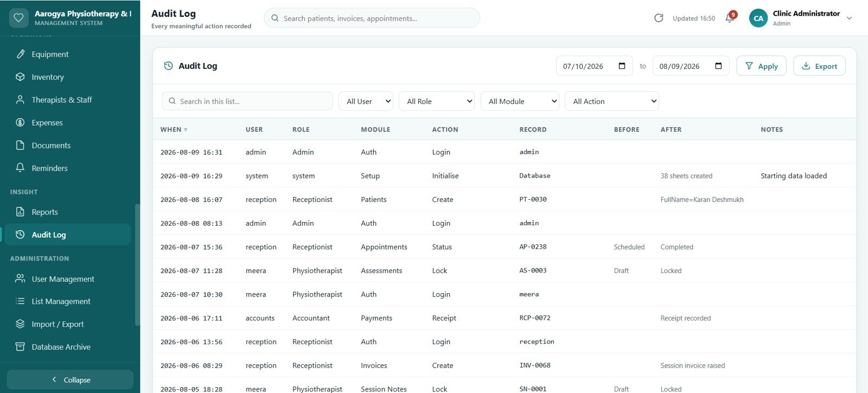Go to Equipment in the sidebar
Image resolution: width=868 pixels, height=393 pixels.
pos(67,54)
